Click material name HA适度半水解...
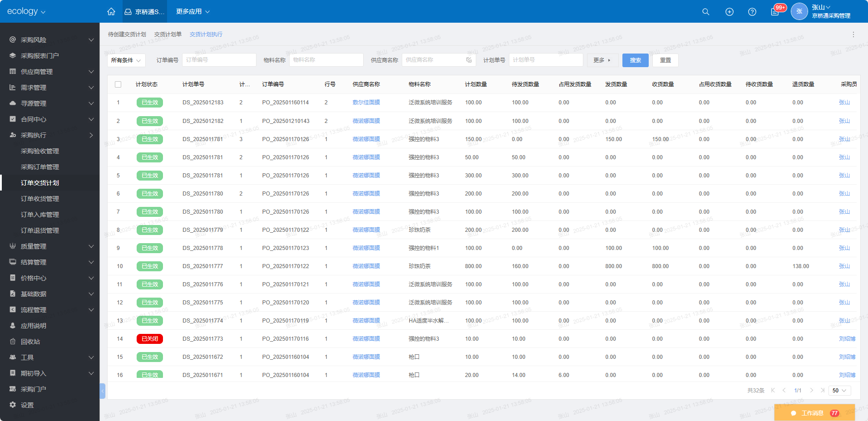The height and width of the screenshot is (421, 868). [x=429, y=321]
